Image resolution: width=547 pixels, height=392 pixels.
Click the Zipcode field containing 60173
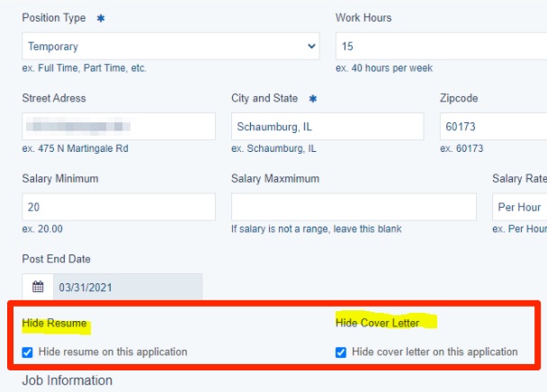[493, 126]
